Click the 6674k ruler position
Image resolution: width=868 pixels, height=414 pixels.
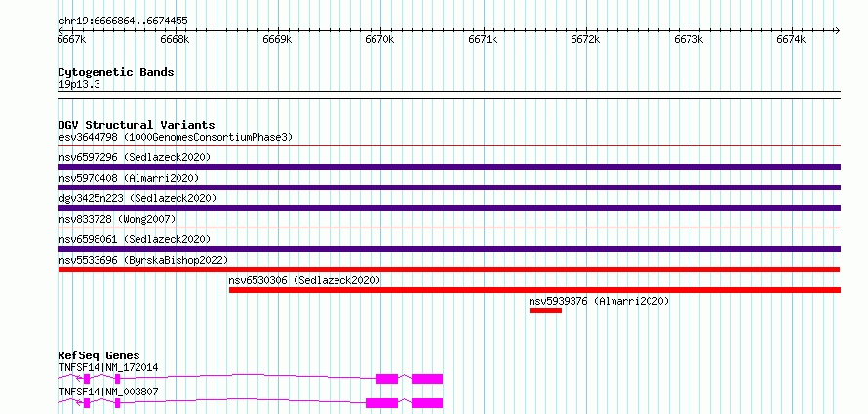click(792, 39)
